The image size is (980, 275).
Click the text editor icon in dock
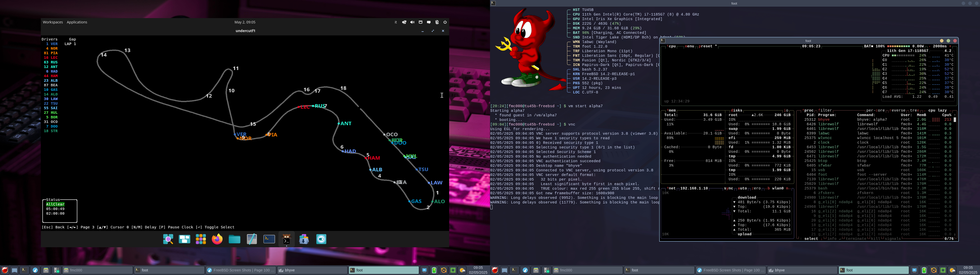(x=252, y=239)
